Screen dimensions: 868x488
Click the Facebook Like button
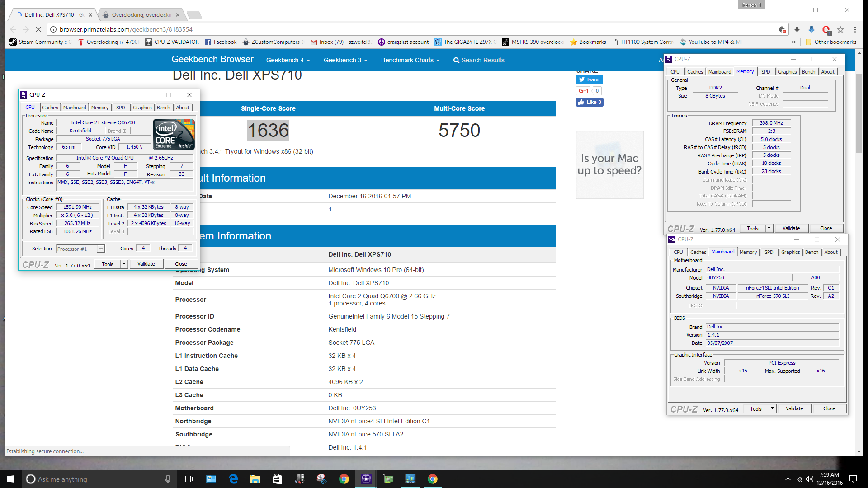pos(590,102)
